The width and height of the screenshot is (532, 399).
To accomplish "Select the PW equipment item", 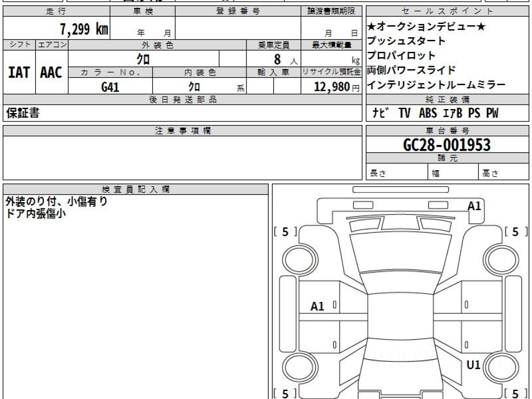I will pyautogui.click(x=492, y=113).
